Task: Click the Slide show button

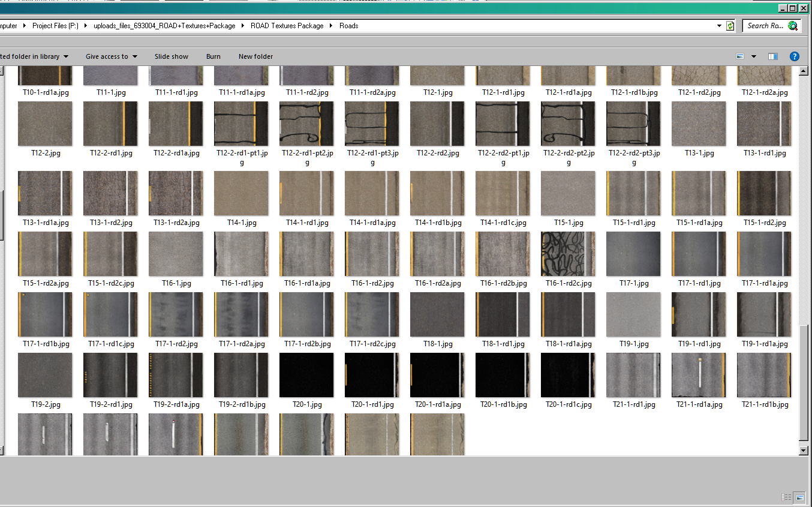Action: click(x=172, y=56)
